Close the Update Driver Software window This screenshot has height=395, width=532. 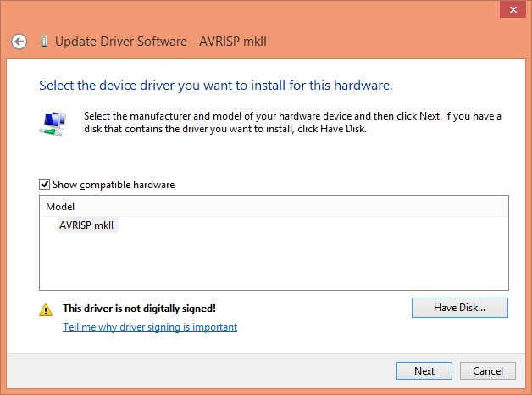513,9
